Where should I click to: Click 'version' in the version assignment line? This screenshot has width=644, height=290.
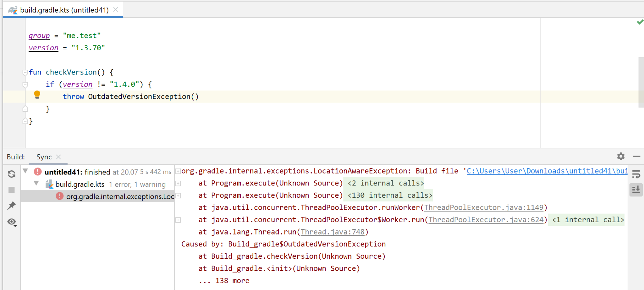coord(43,48)
